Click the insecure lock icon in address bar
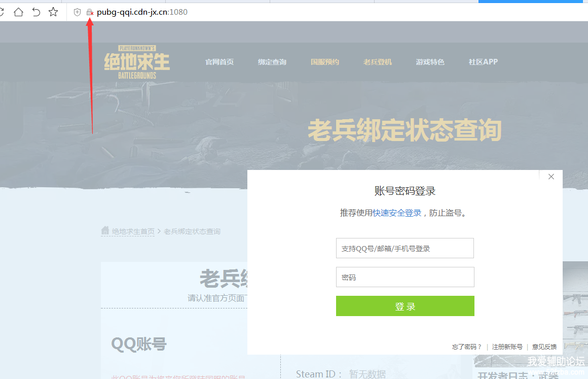The height and width of the screenshot is (379, 588). [90, 12]
